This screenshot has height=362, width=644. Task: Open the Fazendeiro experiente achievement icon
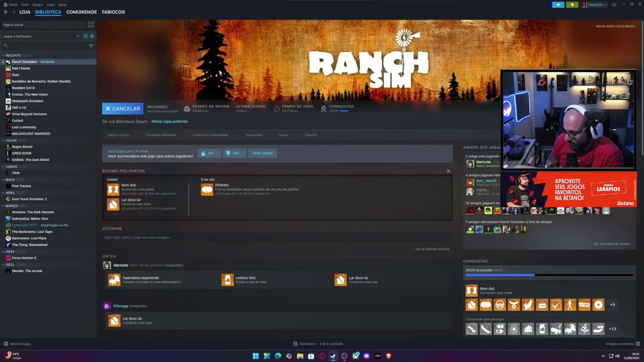(x=114, y=280)
